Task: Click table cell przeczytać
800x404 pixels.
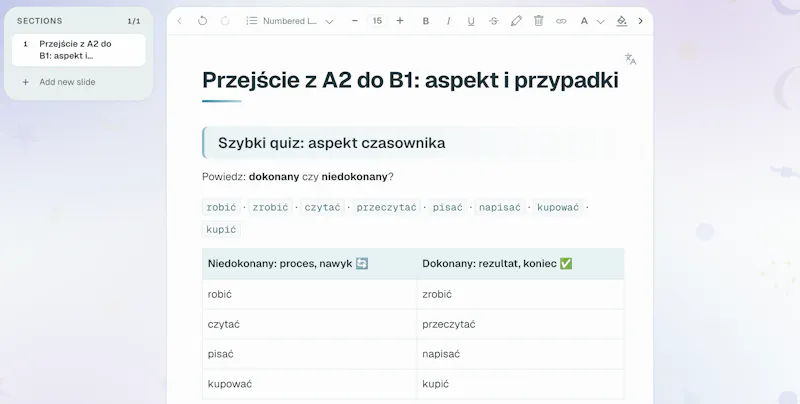Action: (520, 324)
